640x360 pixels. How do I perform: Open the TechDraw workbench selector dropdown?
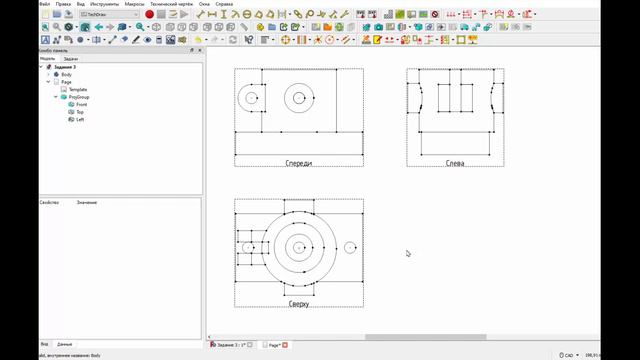tap(109, 14)
